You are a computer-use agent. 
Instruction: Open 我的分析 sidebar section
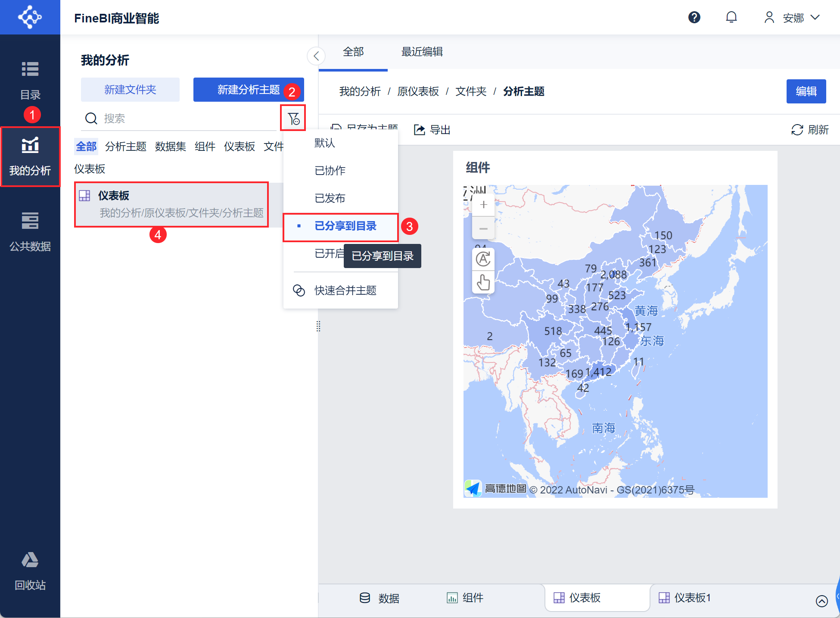pyautogui.click(x=30, y=156)
